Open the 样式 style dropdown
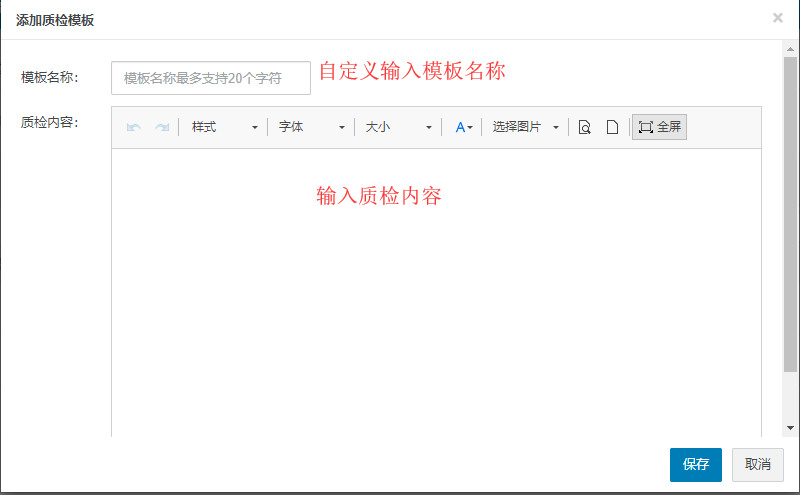 point(224,127)
